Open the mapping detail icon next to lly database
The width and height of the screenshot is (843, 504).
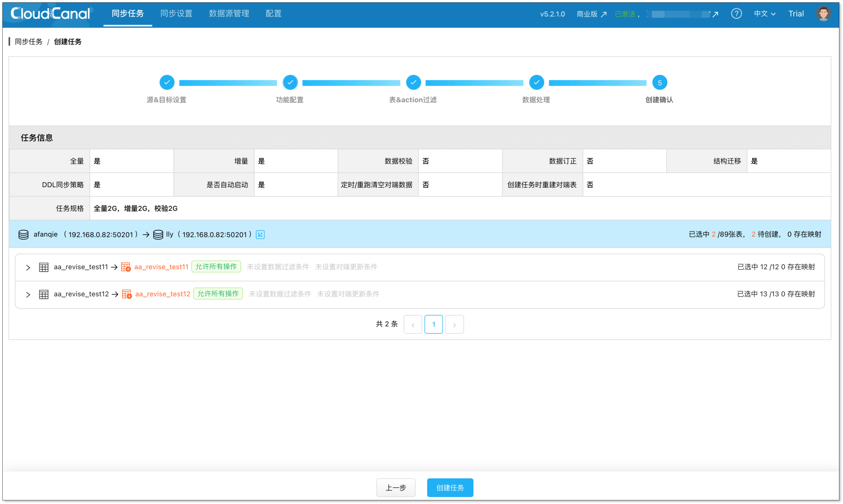[260, 234]
